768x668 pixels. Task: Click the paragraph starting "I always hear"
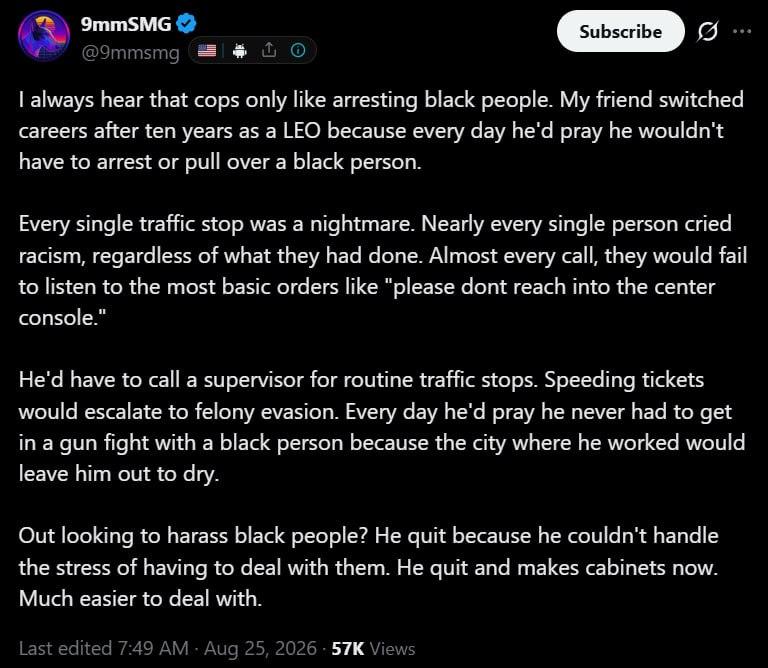point(381,131)
